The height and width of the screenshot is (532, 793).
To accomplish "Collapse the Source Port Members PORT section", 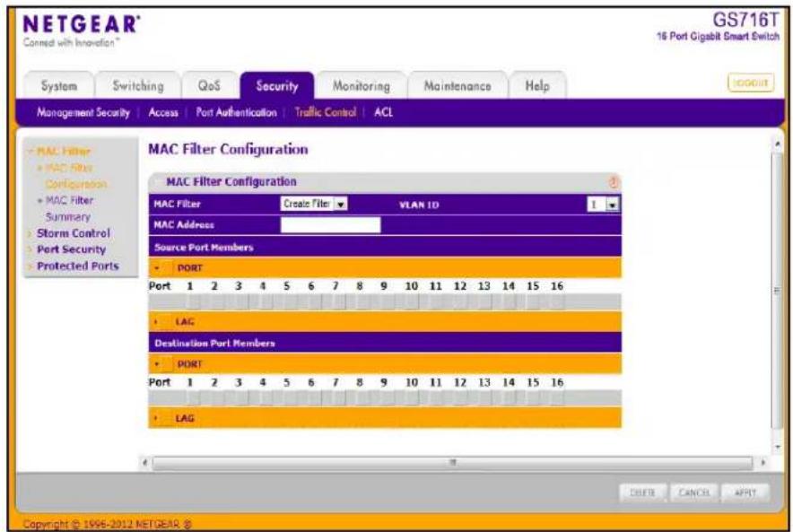I will pyautogui.click(x=157, y=268).
